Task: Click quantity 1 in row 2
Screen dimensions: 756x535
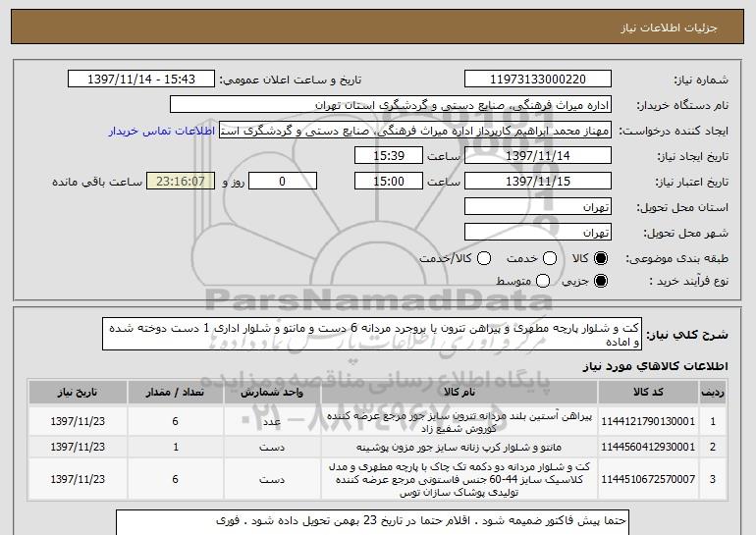Action: [176, 448]
